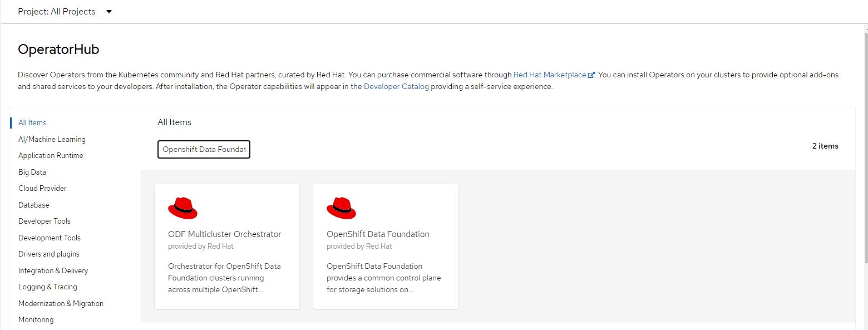Open the ODF Multicluster Orchestrator card title
The height and width of the screenshot is (330, 868).
[224, 234]
